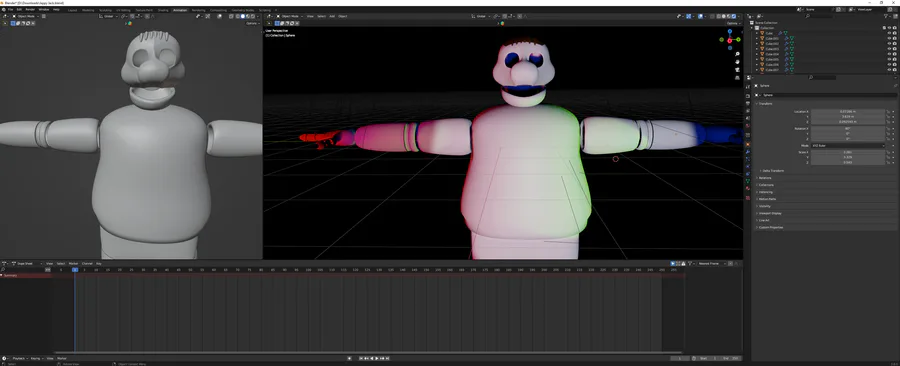This screenshot has width=900, height=366.
Task: Hide Cube.001 object in outliner
Action: pos(889,38)
